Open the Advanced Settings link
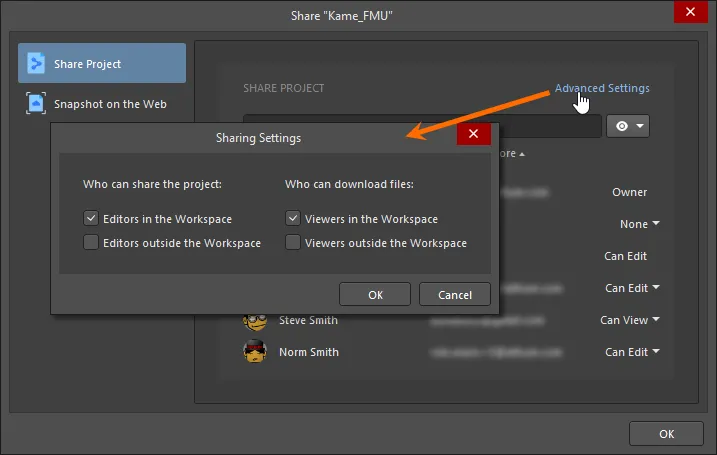The width and height of the screenshot is (717, 455). 602,88
